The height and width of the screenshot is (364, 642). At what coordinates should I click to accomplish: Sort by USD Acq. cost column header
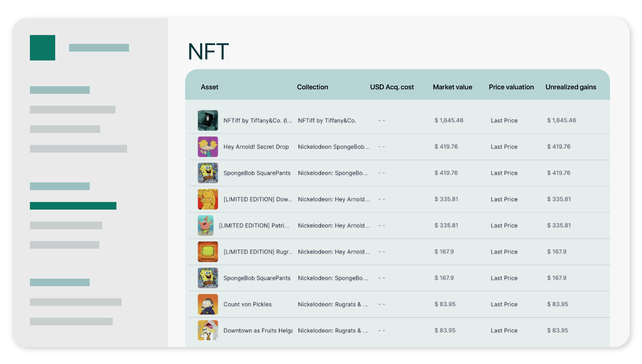tap(392, 87)
